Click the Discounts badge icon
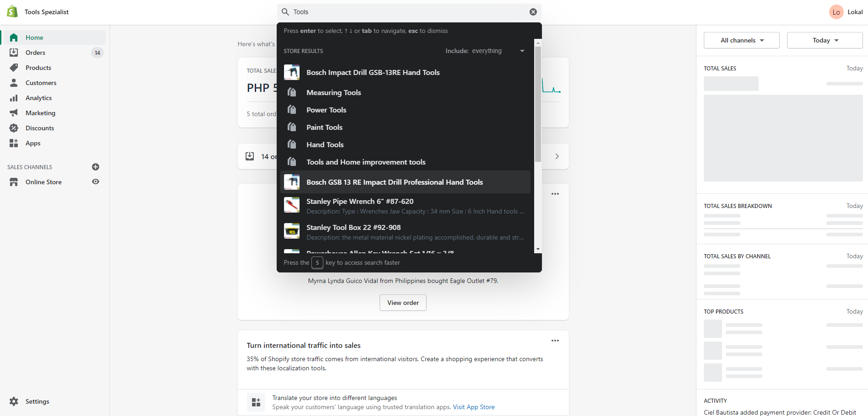This screenshot has height=416, width=868. click(x=14, y=128)
